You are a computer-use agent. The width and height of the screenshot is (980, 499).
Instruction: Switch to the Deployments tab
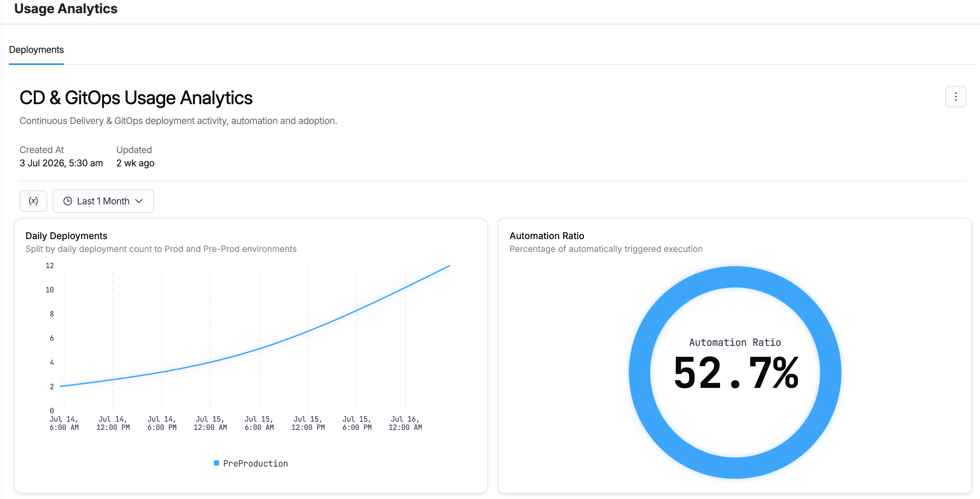pyautogui.click(x=36, y=50)
